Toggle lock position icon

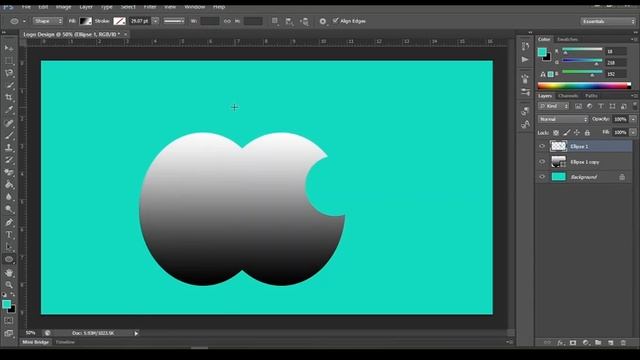pyautogui.click(x=577, y=133)
